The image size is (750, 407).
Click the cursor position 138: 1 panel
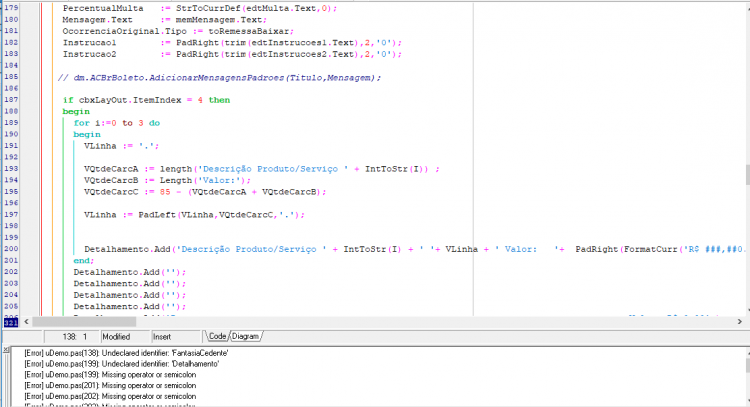[72, 337]
